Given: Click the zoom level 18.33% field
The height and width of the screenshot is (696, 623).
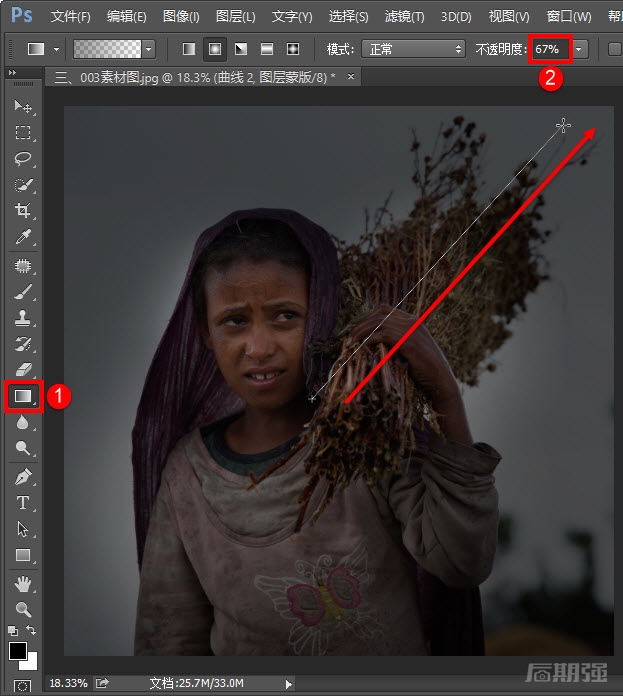Looking at the screenshot, I should [x=68, y=683].
